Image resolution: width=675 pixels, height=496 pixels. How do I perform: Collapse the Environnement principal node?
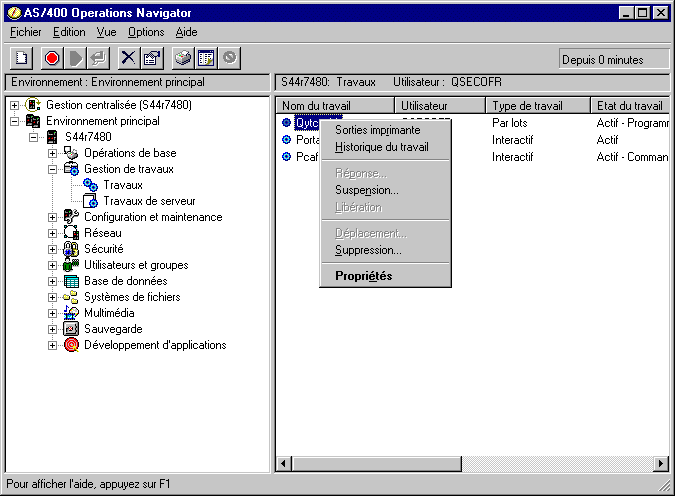point(14,121)
